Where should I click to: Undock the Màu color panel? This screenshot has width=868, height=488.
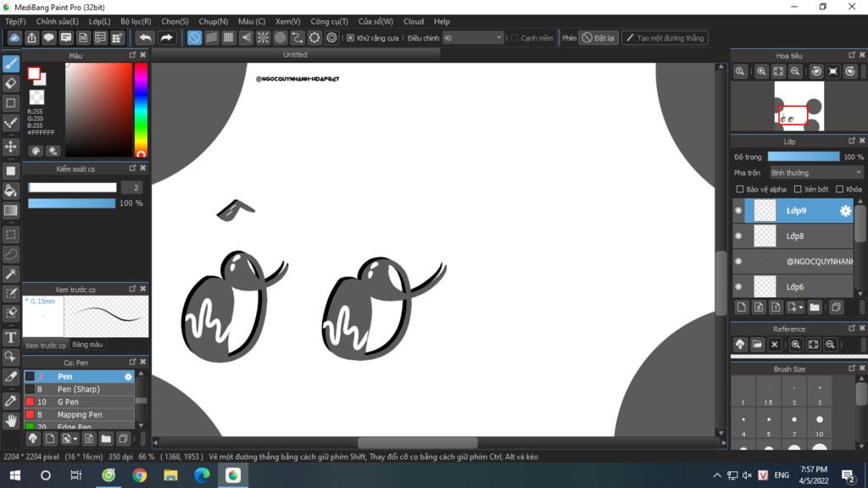pos(132,55)
